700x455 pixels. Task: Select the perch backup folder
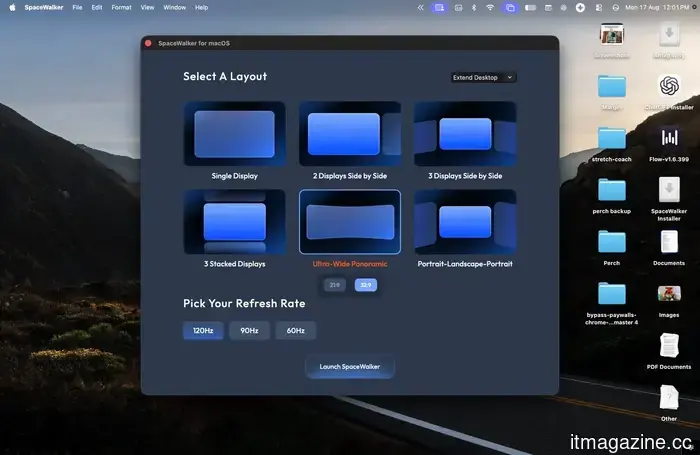pyautogui.click(x=612, y=196)
